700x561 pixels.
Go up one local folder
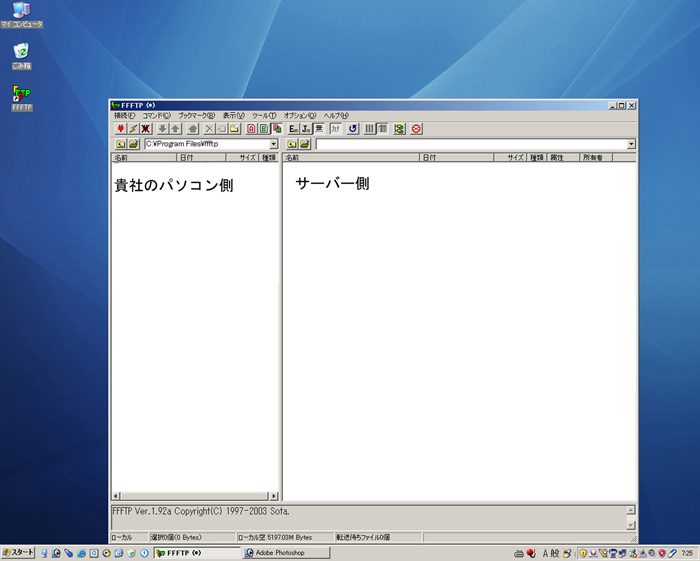121,144
